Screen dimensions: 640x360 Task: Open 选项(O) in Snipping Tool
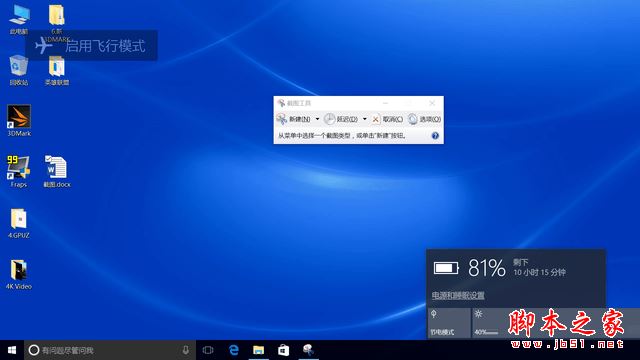pos(424,119)
